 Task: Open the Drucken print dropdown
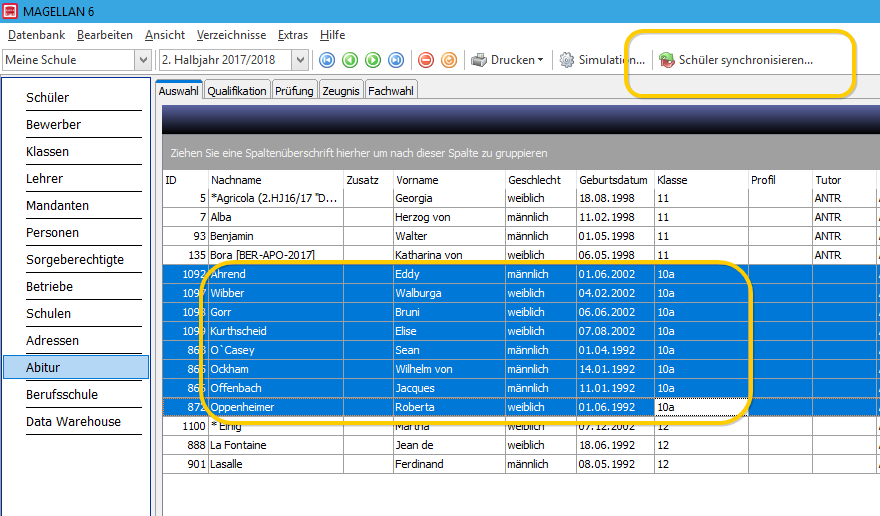507,60
